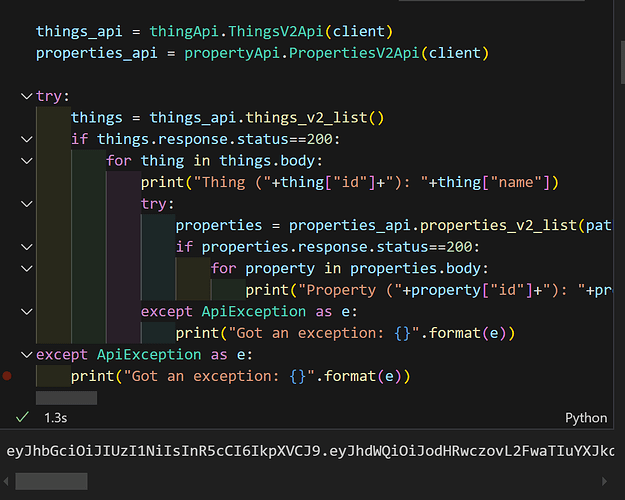Toggle the red breakpoint dot off
The width and height of the screenshot is (625, 500).
7,376
